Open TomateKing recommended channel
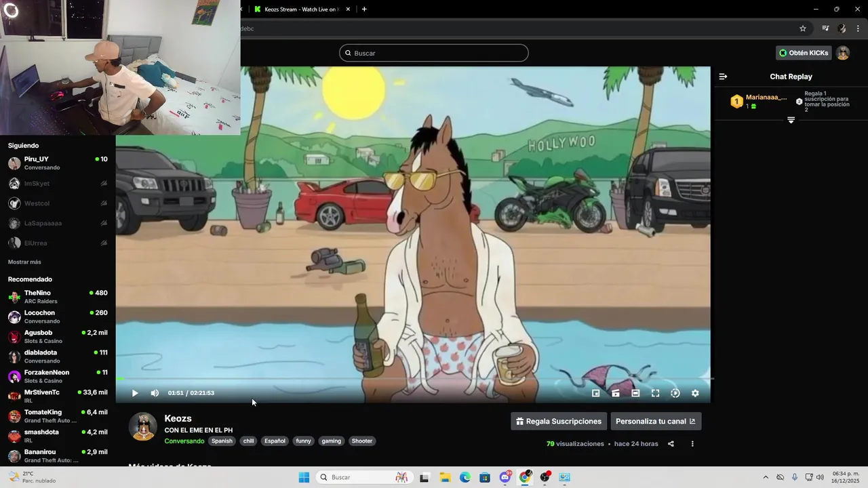The width and height of the screenshot is (868, 488). click(x=58, y=416)
